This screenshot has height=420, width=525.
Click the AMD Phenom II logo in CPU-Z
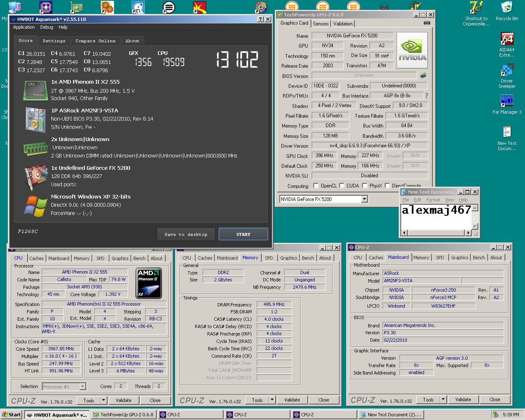148,283
